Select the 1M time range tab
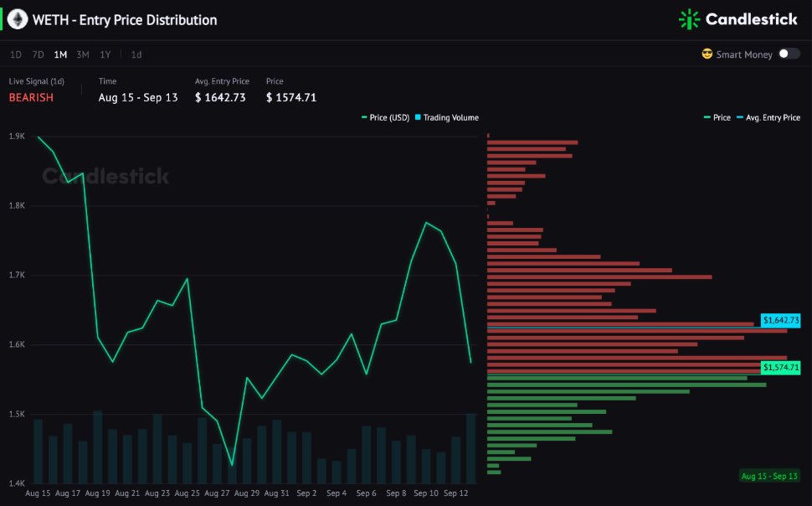 click(60, 54)
